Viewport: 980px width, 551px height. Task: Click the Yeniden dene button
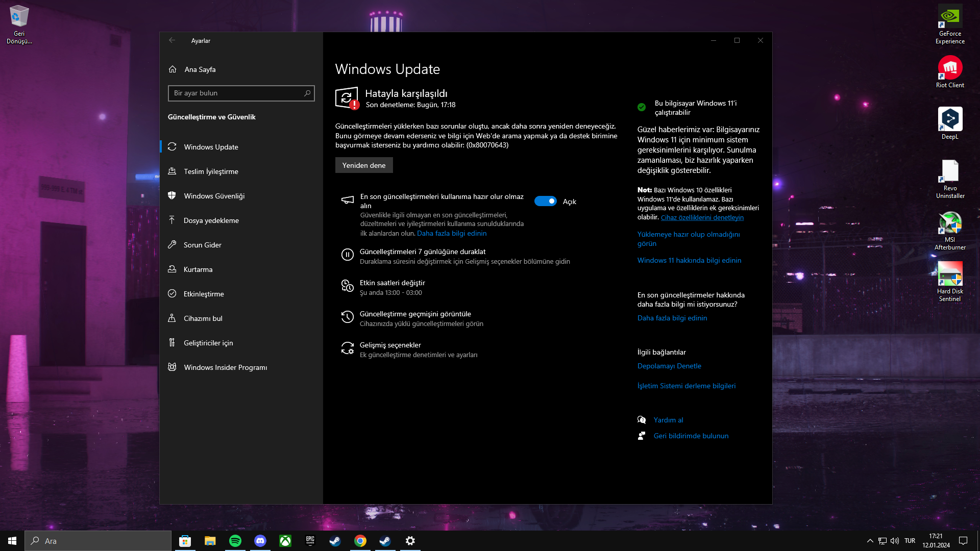[364, 165]
